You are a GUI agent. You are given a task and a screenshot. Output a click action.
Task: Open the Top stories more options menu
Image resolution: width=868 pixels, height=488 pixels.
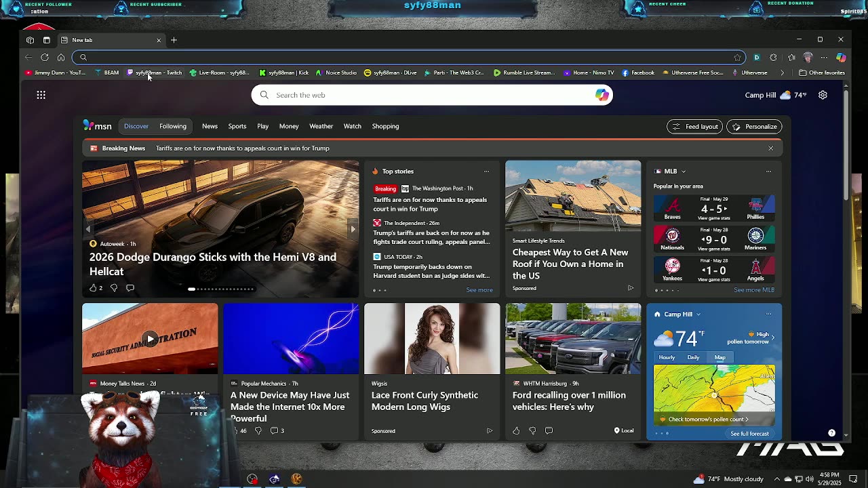point(486,171)
